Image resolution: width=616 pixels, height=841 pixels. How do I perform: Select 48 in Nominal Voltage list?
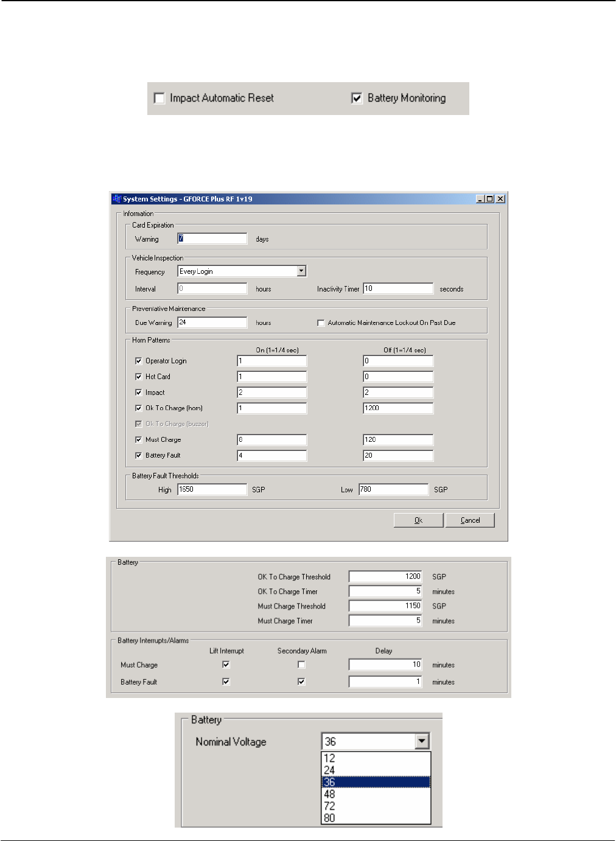point(376,794)
